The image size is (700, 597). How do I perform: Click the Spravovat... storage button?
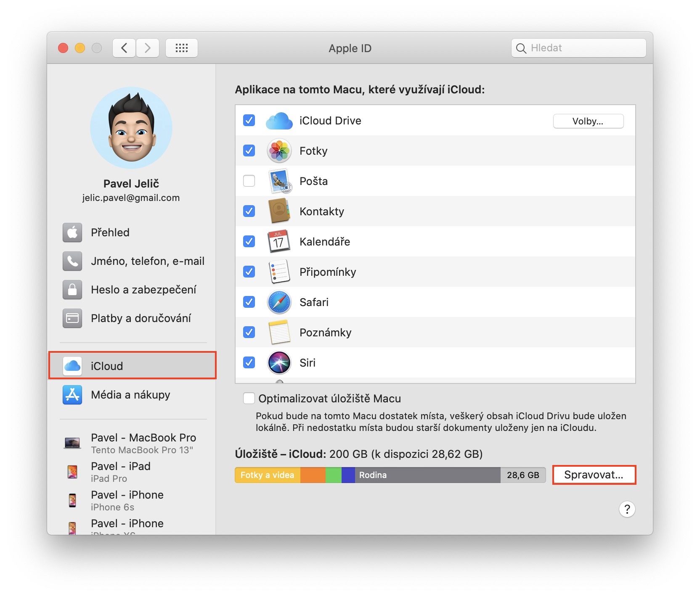pos(594,475)
